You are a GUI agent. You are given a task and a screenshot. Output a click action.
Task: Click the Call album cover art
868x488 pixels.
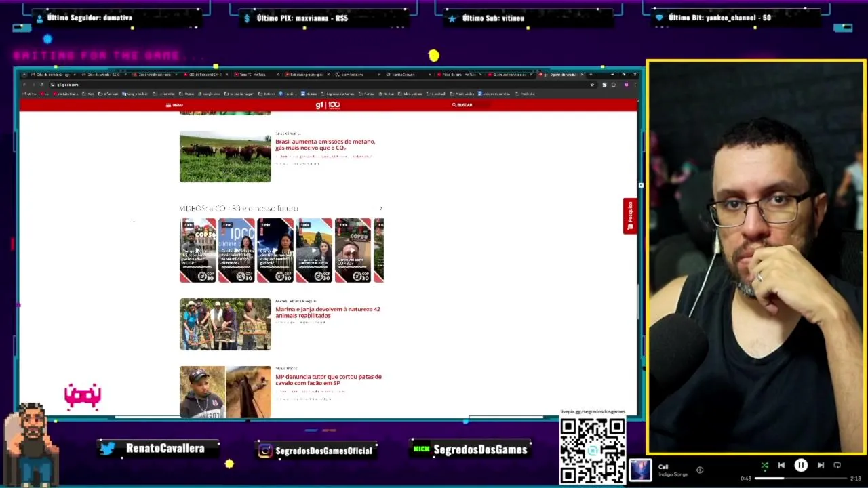click(x=641, y=470)
